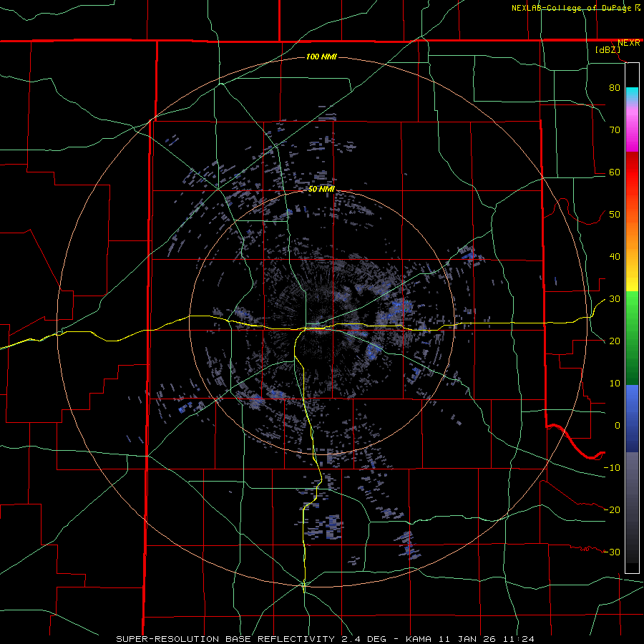This screenshot has width=644, height=644.
Task: Click the -20 dBZ scale value
Action: point(612,510)
